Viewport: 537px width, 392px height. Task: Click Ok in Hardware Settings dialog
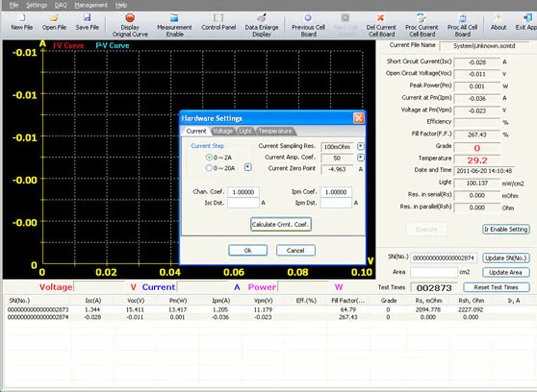coord(247,250)
